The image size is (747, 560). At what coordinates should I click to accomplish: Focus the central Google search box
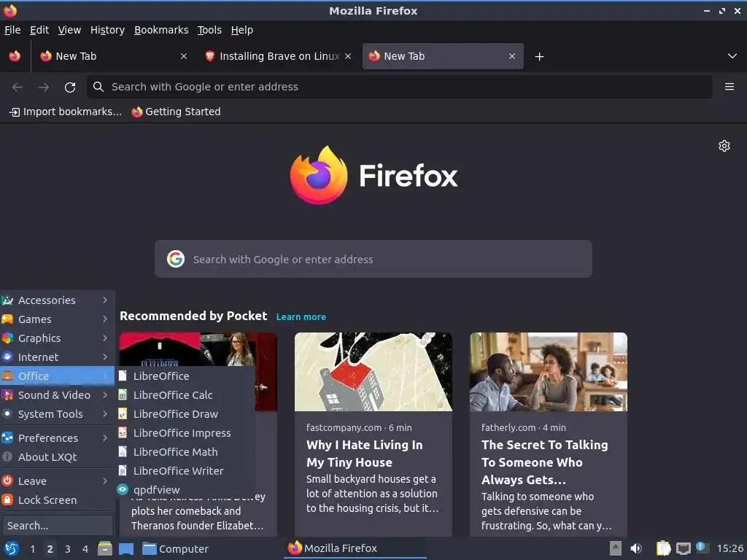tap(373, 259)
